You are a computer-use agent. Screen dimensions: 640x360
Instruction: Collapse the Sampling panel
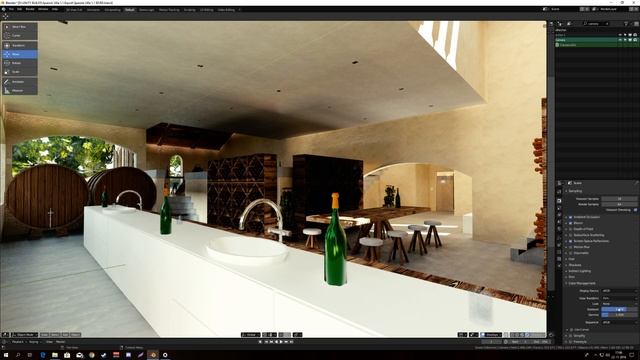coord(576,191)
